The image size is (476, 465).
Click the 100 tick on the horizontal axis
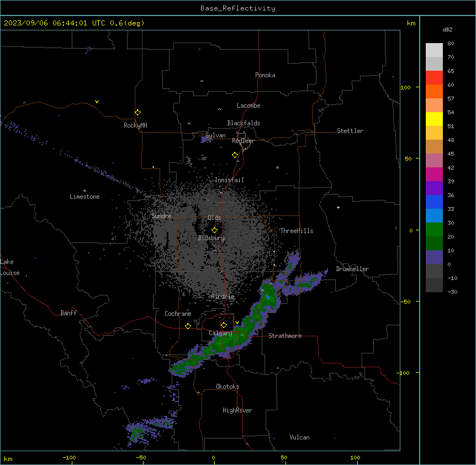tap(355, 457)
